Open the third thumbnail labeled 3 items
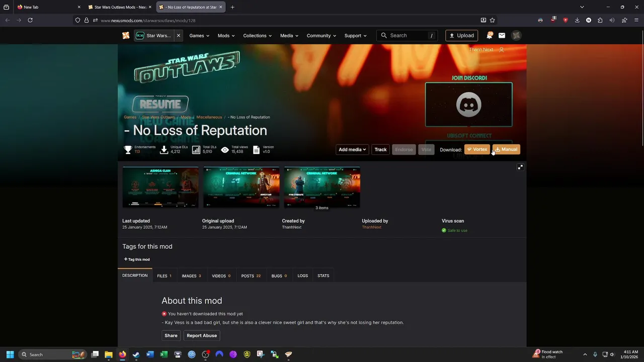This screenshot has height=362, width=644. (322, 187)
